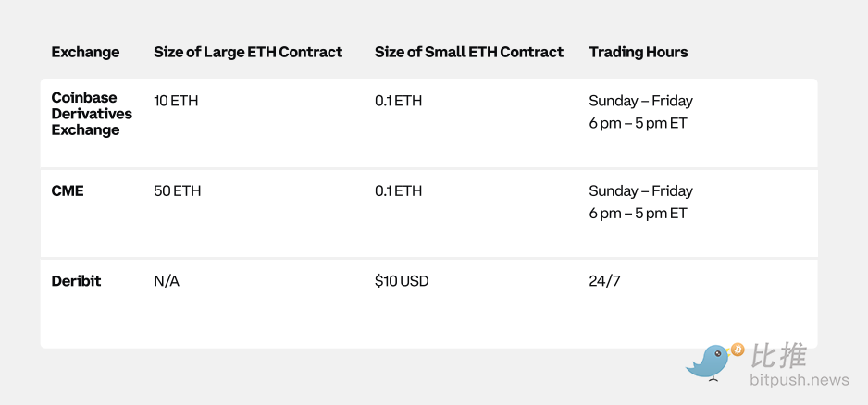The width and height of the screenshot is (868, 405).
Task: Select the Coinbase Derivatives Exchange row label
Action: (x=92, y=114)
